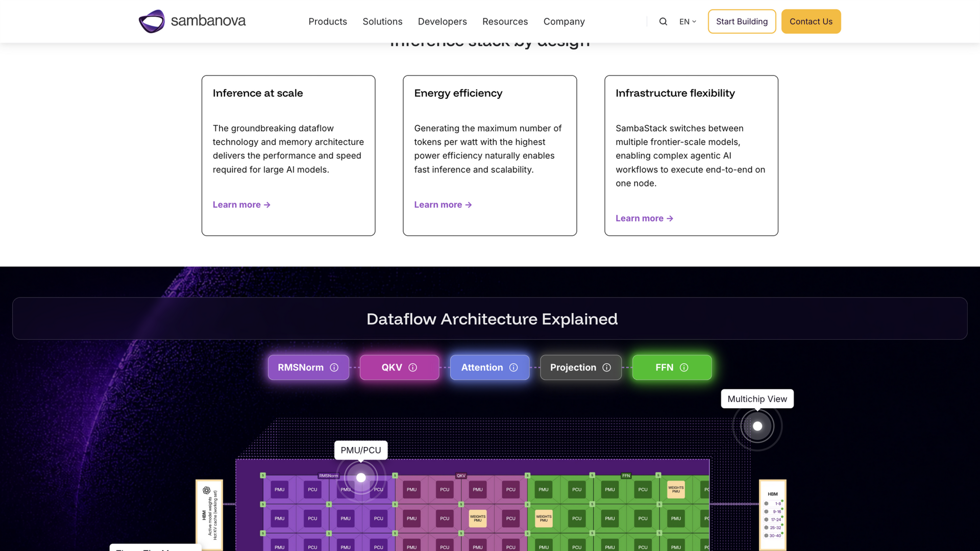The height and width of the screenshot is (551, 980).
Task: Follow Learn more under Infrastructure flexibility
Action: pyautogui.click(x=644, y=218)
